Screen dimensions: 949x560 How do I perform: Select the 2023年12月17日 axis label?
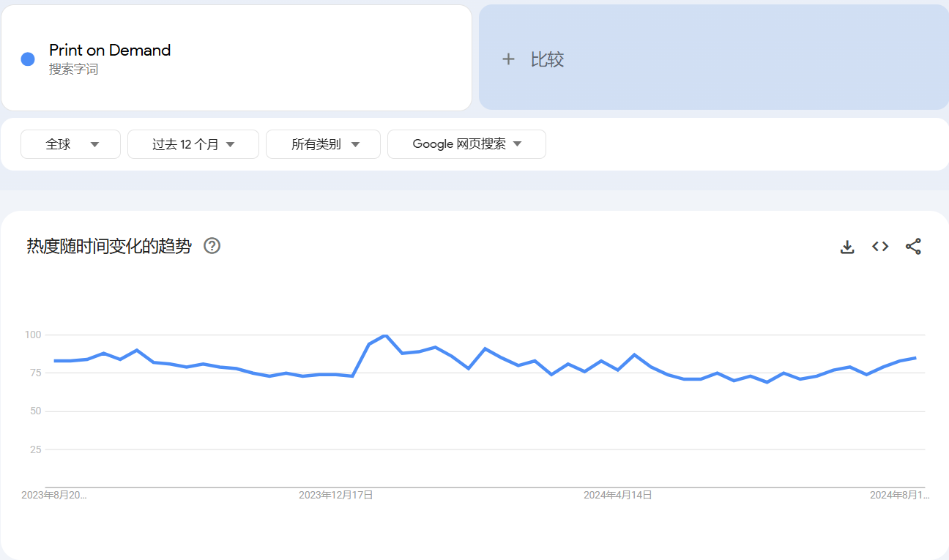point(335,495)
